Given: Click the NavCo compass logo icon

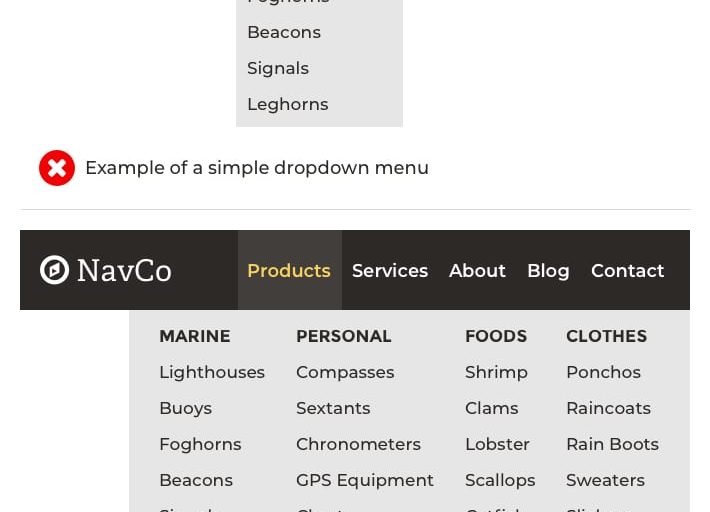Looking at the screenshot, I should (x=54, y=270).
